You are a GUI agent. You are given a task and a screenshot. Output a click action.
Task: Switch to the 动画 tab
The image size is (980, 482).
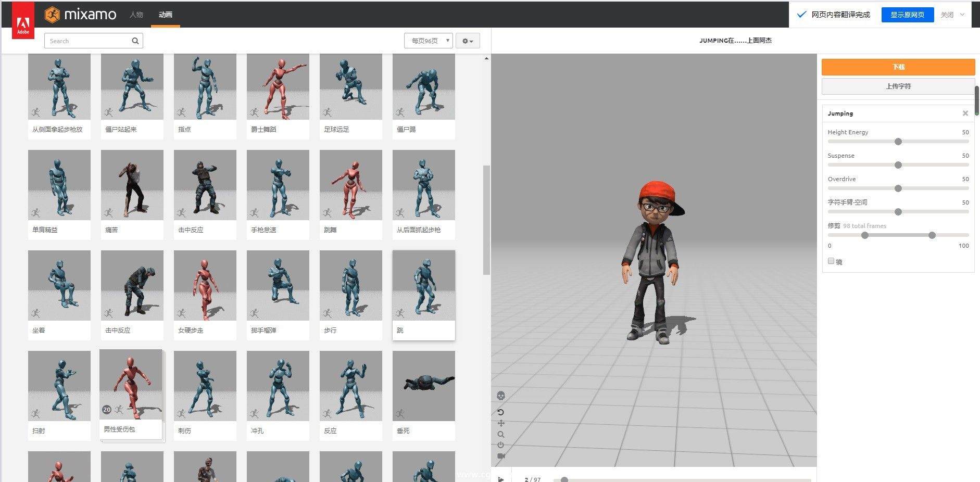(166, 15)
